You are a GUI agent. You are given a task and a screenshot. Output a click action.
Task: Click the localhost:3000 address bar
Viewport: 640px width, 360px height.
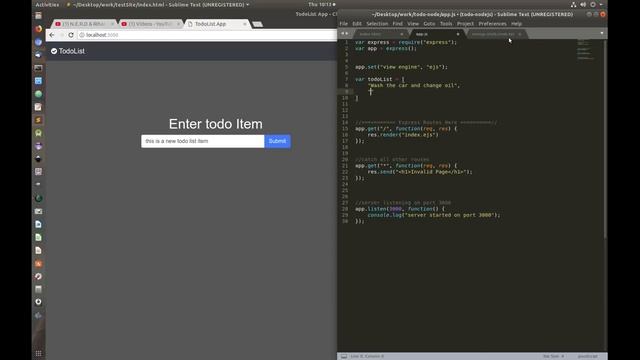(208, 35)
